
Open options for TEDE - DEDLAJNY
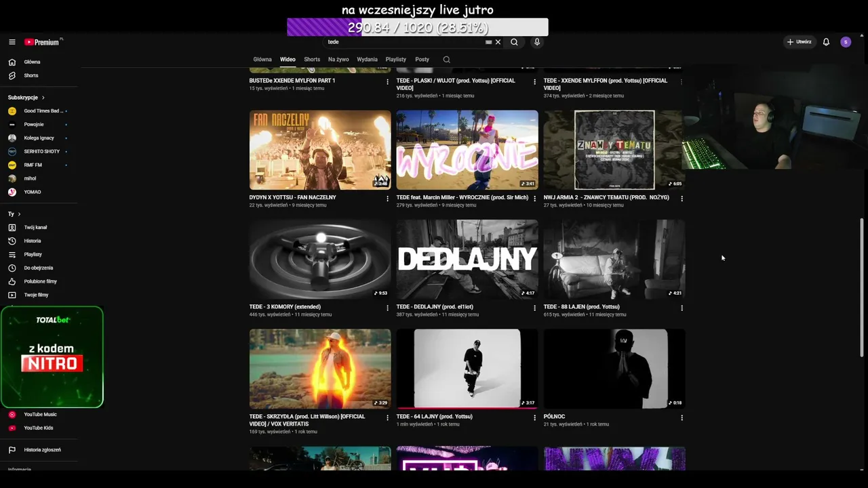pyautogui.click(x=534, y=308)
